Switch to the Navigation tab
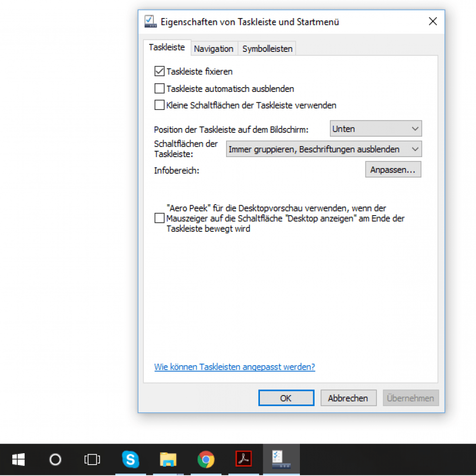 coord(213,49)
